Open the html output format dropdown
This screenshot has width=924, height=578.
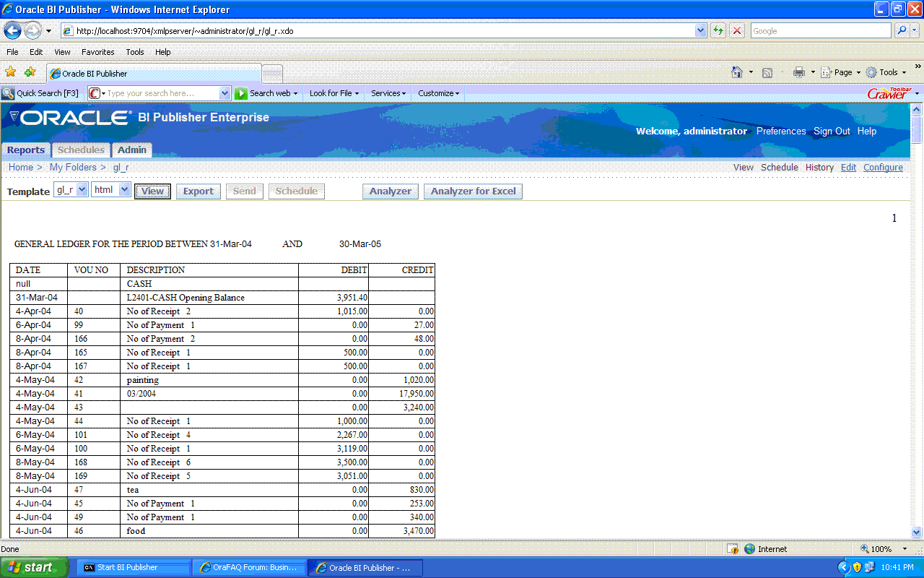124,190
